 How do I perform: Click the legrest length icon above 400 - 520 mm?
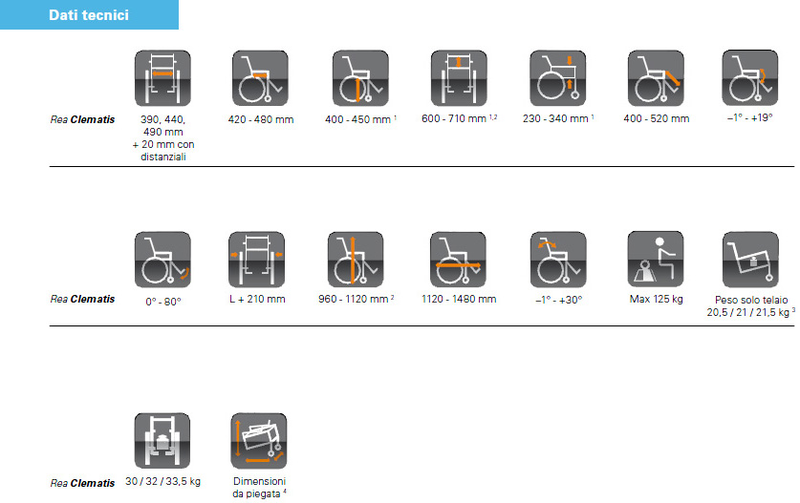pyautogui.click(x=656, y=78)
